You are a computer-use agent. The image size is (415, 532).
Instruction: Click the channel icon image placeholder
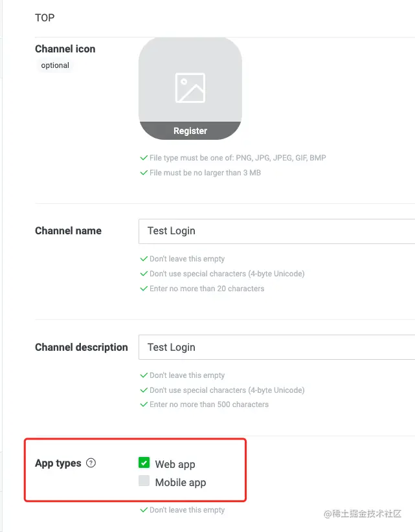190,88
